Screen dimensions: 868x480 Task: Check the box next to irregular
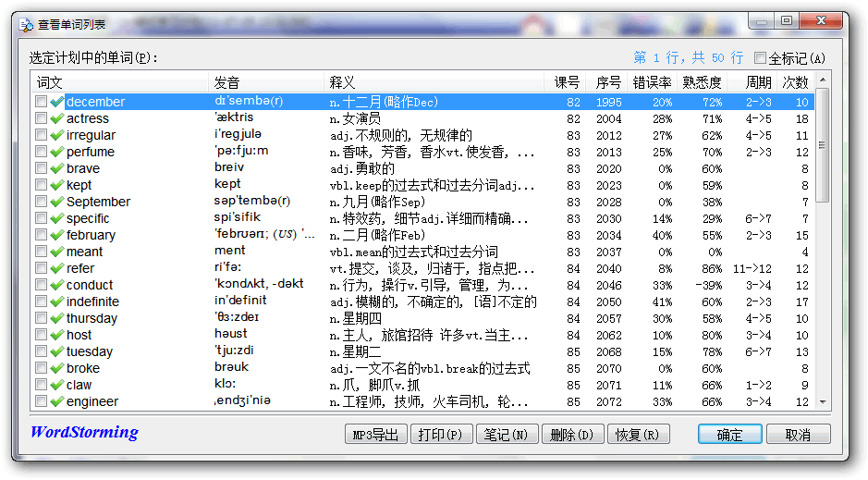[42, 135]
